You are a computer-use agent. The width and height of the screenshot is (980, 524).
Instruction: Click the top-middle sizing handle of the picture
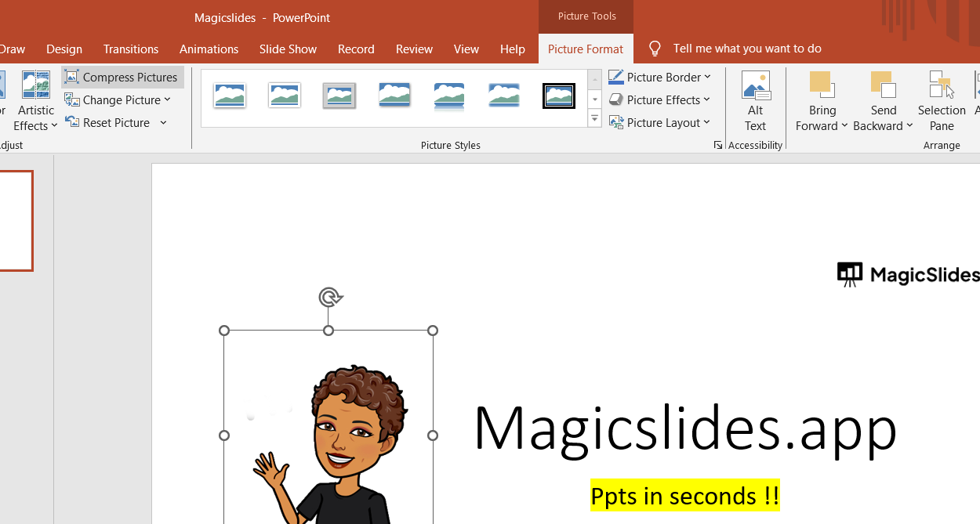tap(328, 331)
